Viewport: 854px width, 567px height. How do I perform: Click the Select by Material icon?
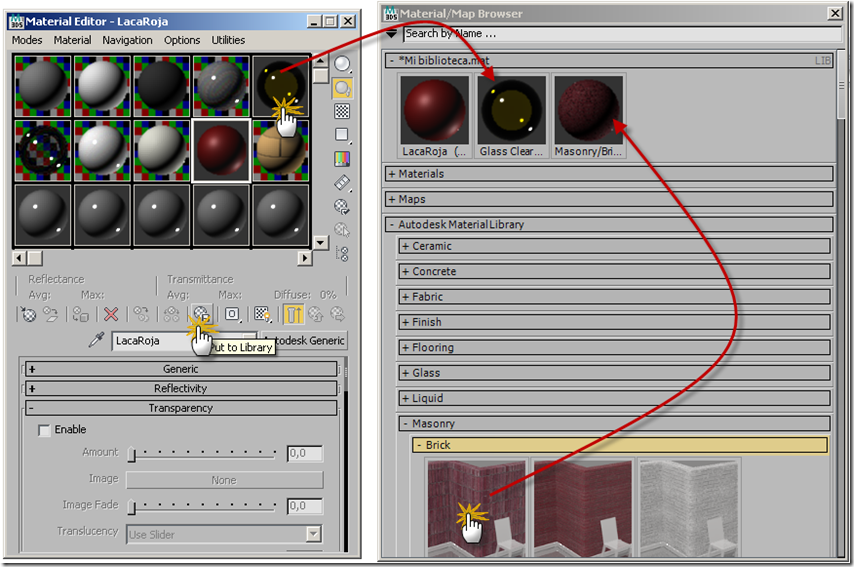342,230
